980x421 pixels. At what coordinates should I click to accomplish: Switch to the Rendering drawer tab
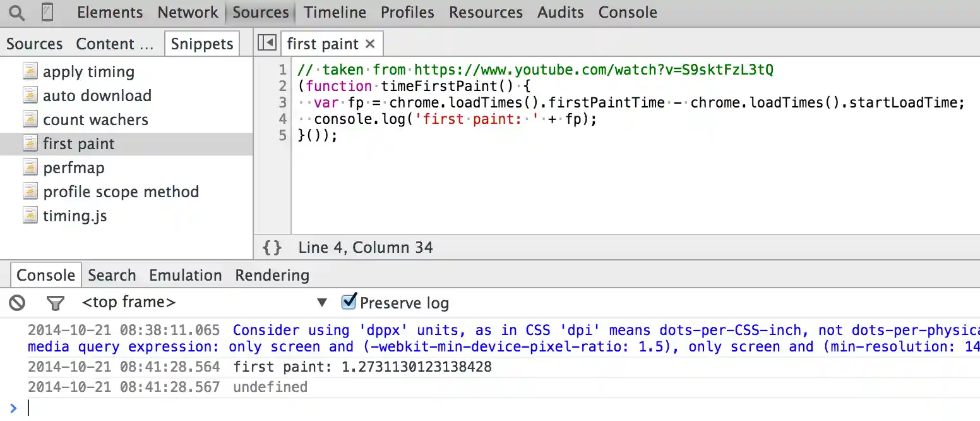click(x=272, y=276)
